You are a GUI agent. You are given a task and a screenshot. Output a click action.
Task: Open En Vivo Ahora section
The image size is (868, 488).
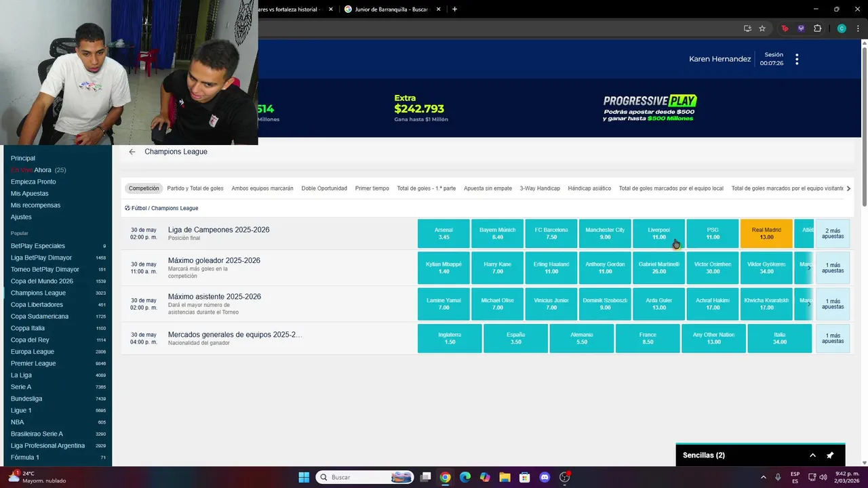(x=38, y=170)
